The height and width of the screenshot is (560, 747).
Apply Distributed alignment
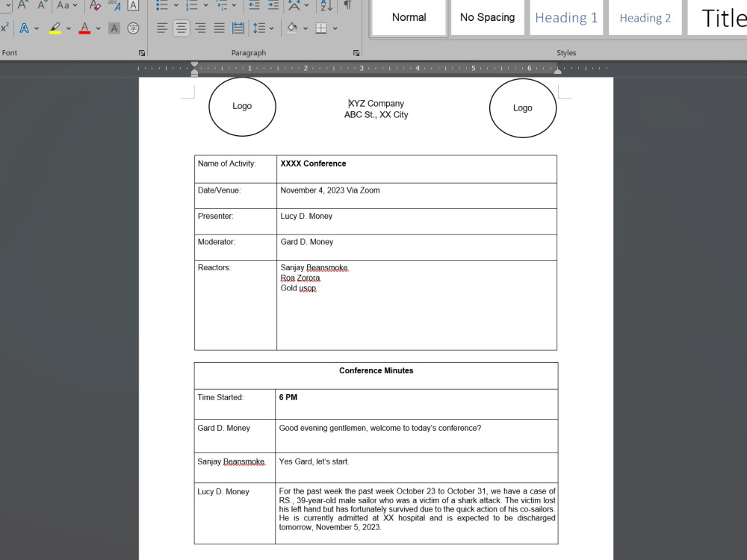click(238, 28)
